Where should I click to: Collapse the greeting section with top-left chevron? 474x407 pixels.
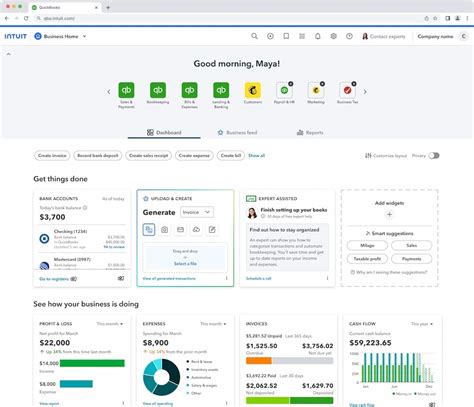(9, 54)
